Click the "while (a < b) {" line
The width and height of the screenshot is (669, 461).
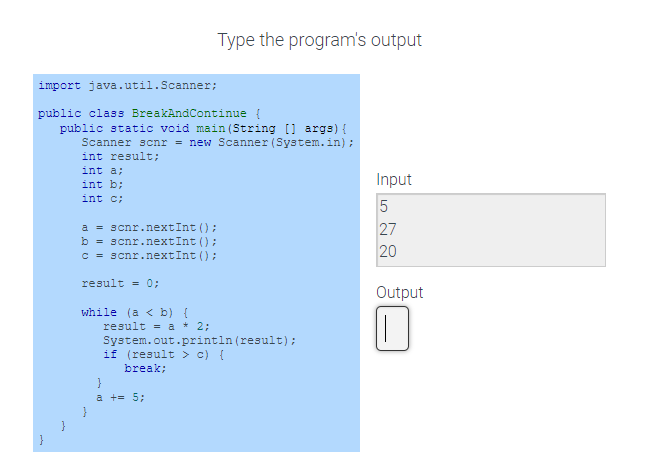[135, 312]
